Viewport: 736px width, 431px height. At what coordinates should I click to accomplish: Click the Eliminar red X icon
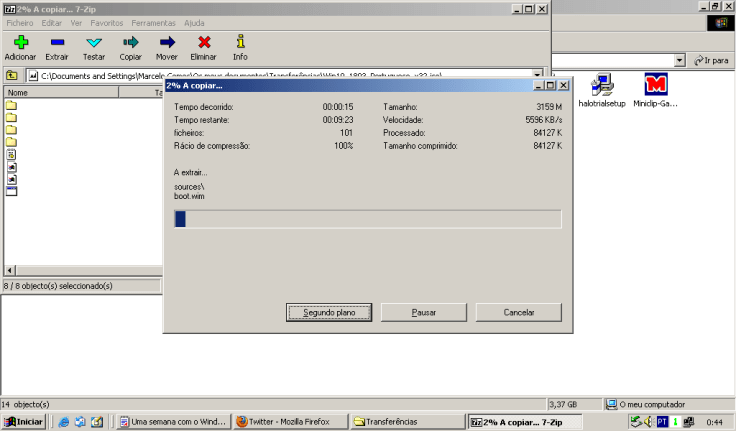pyautogui.click(x=204, y=42)
